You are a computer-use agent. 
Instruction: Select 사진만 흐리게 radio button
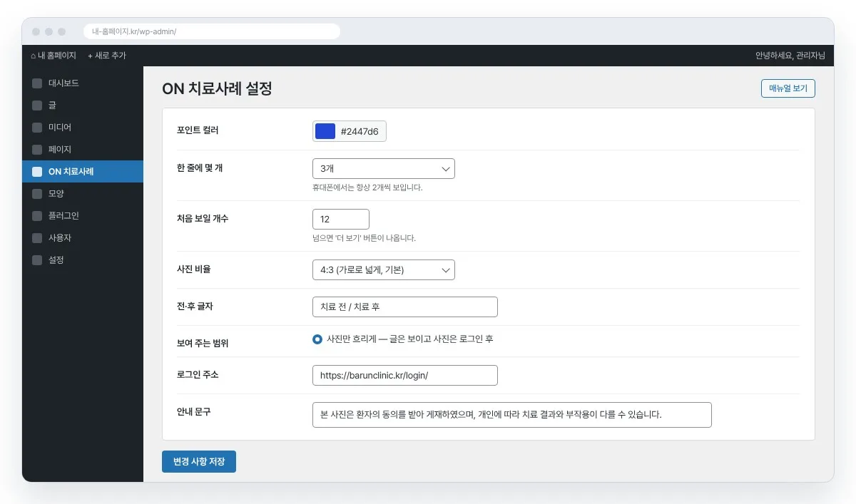coord(317,339)
